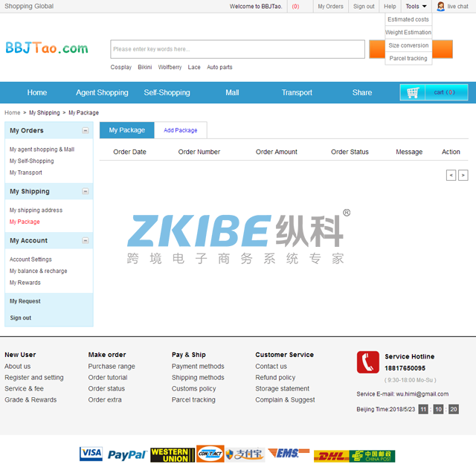The height and width of the screenshot is (473, 476).
Task: Switch to the Add Package tab
Action: 181,130
